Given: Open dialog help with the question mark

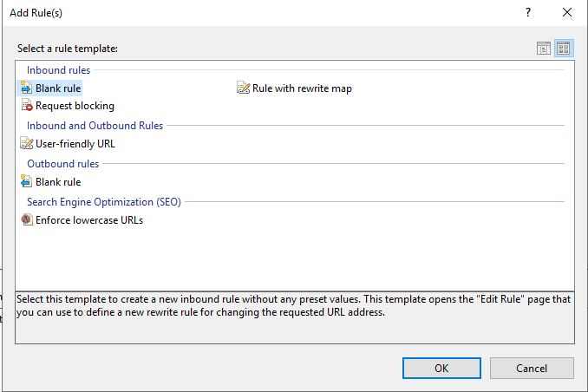Looking at the screenshot, I should [x=527, y=12].
